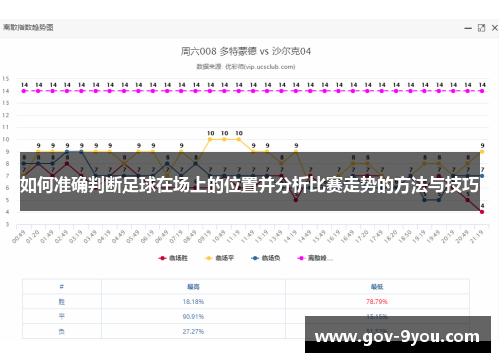The height and width of the screenshot is (362, 500).
Task: Click the 00:49 x-axis label
Action: coord(19,236)
